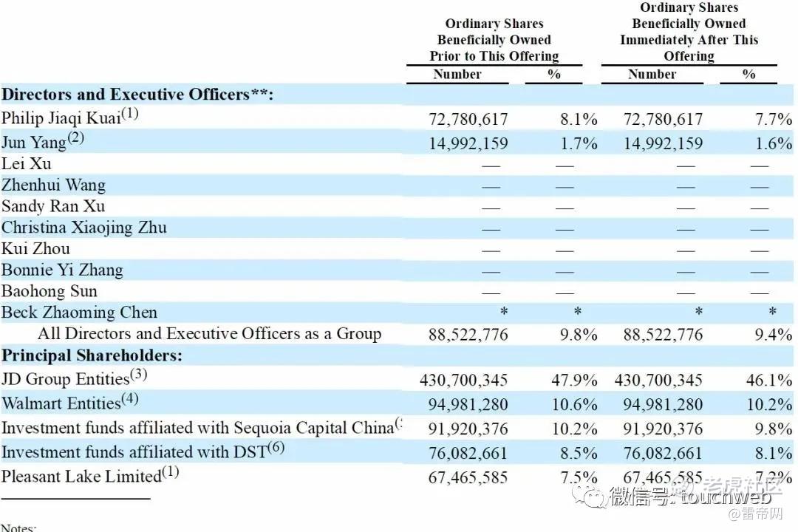Click the Principal Shareholders heading
Viewport: 798px width, 532px height.
click(x=92, y=355)
